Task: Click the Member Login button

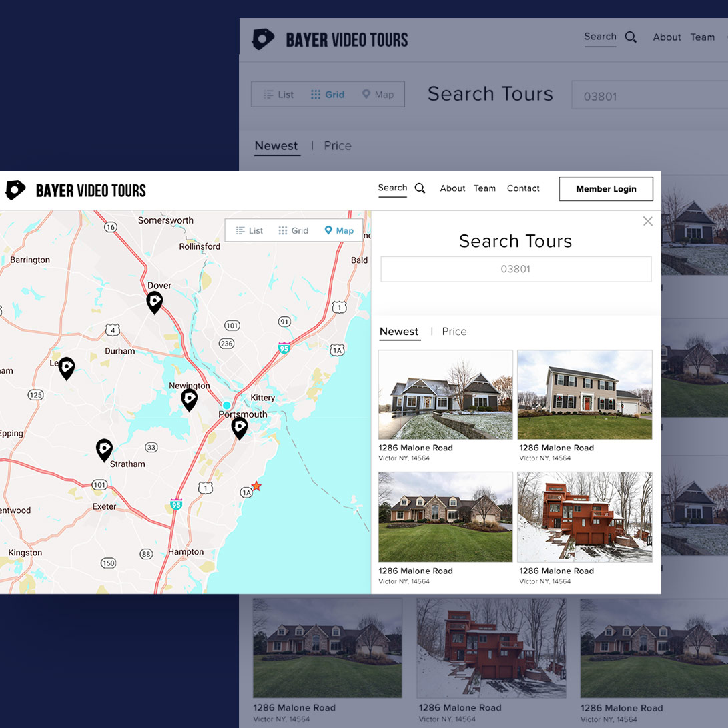Action: 605,189
